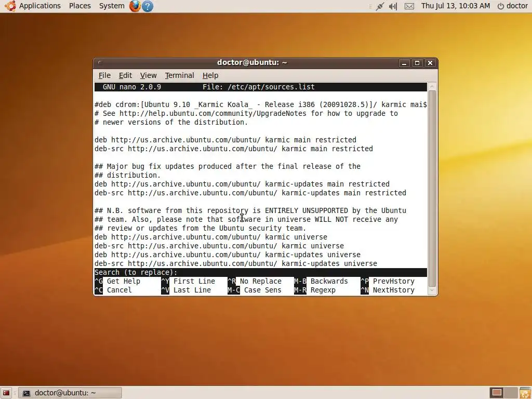Click the 'deb-src ... karmic main restricted' line
The width and height of the screenshot is (532, 399).
pos(234,149)
